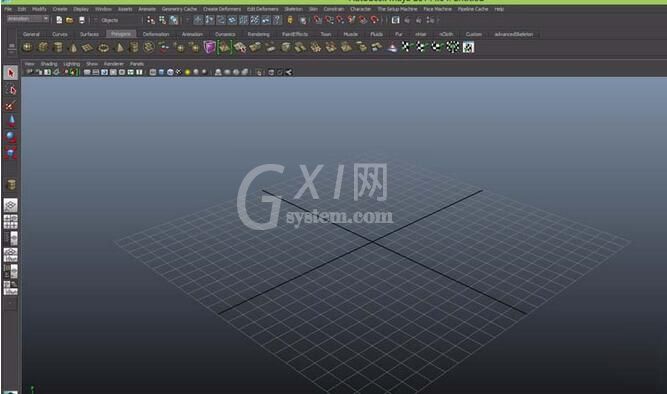Toggle surfaces selection mask

(x=232, y=20)
